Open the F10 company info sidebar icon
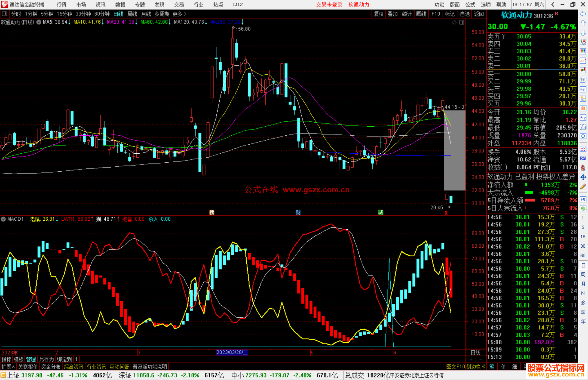 [x=583, y=89]
